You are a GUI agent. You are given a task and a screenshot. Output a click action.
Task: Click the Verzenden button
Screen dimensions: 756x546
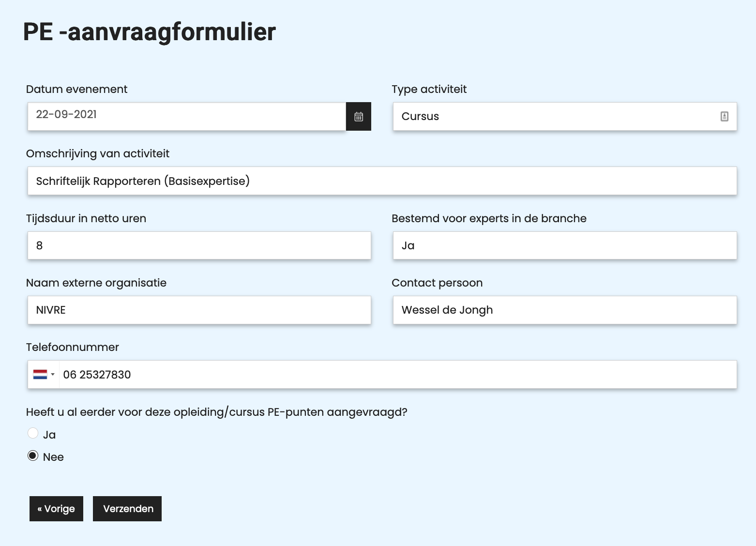[x=127, y=509]
